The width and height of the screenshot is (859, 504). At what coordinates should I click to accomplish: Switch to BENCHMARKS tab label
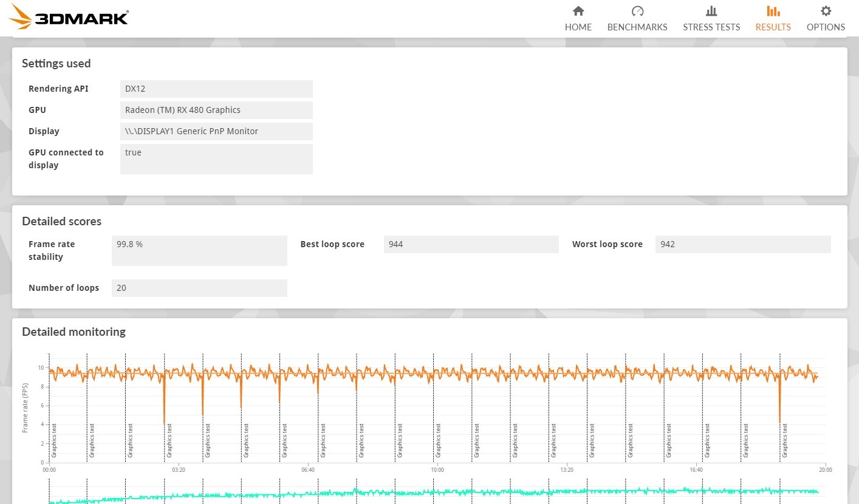637,27
